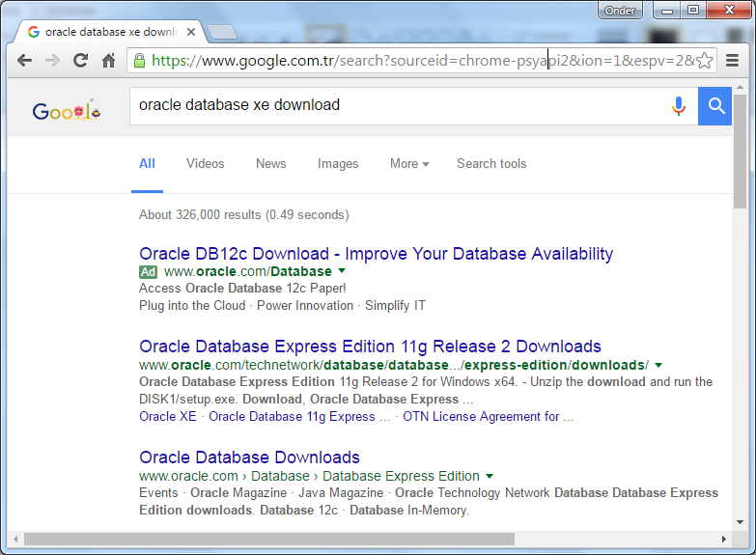Click the Onder profile button

(x=620, y=10)
